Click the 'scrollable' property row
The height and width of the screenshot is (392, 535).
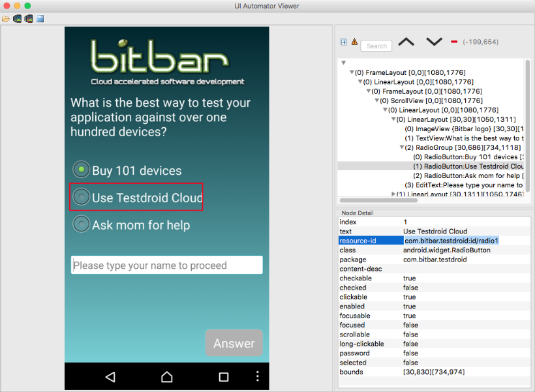[x=435, y=335]
